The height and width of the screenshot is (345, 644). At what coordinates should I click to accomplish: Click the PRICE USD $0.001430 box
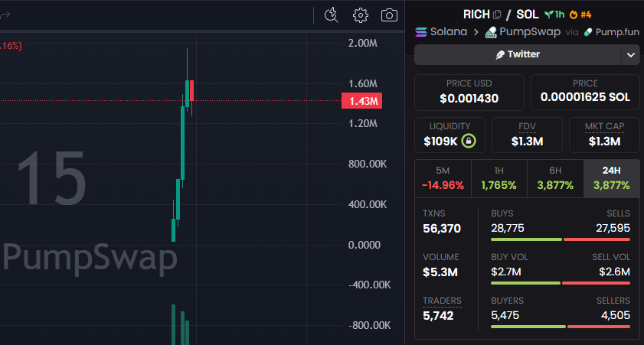tap(469, 93)
